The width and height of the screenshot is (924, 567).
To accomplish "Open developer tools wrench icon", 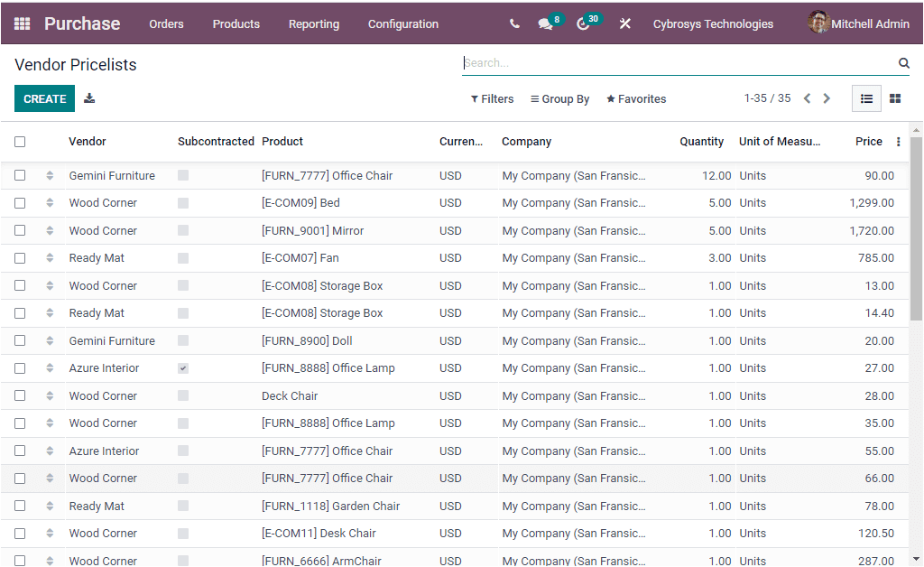I will pos(624,23).
